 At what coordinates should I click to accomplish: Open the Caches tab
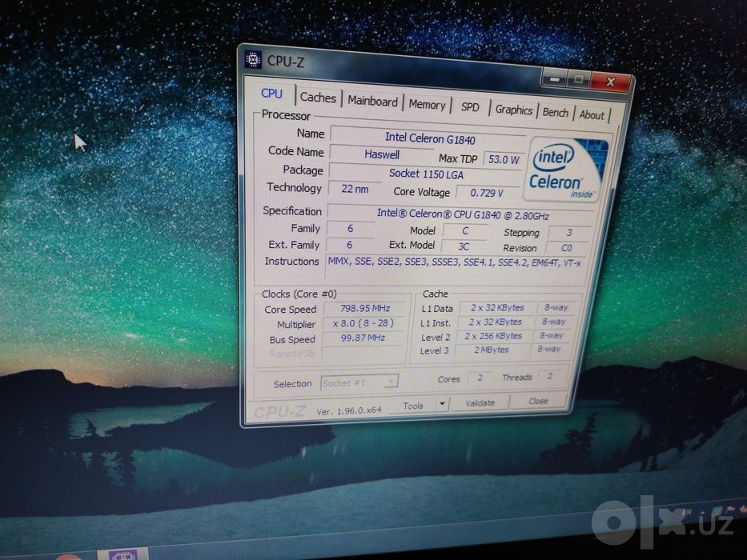point(318,98)
